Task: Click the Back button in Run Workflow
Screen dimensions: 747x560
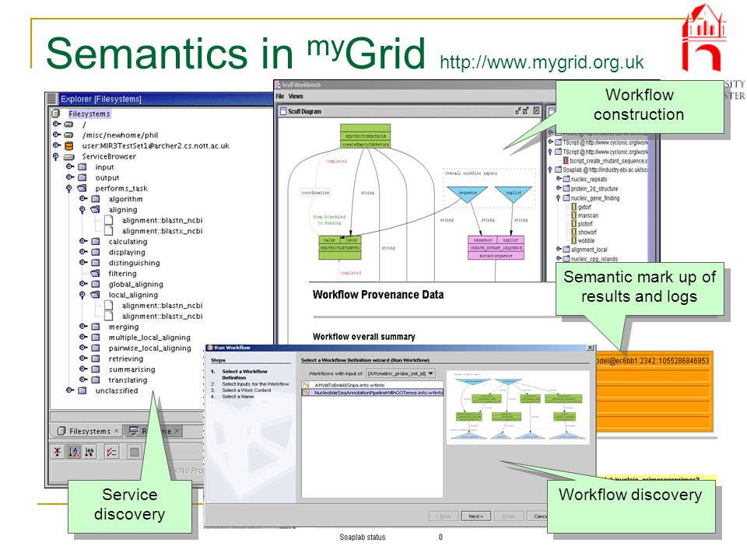Action: [444, 516]
